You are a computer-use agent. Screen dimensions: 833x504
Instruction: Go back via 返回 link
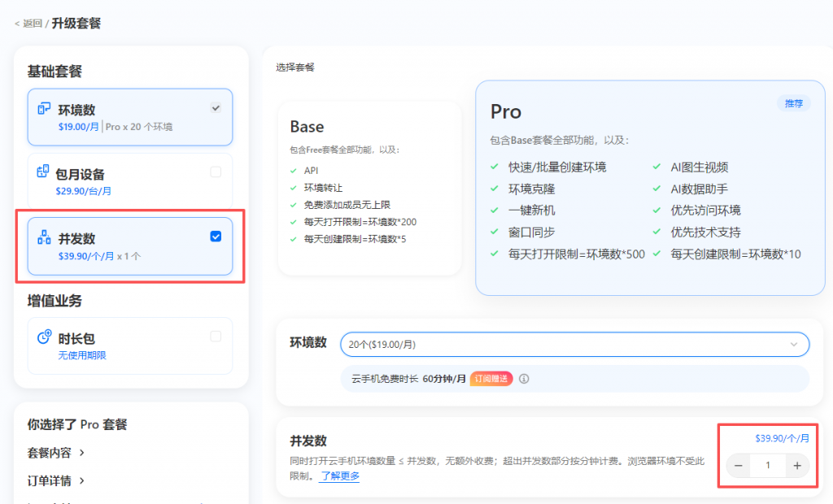[29, 24]
